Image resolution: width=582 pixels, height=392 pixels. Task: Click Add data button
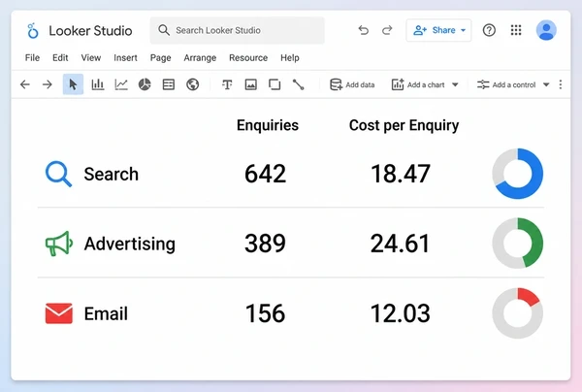(x=352, y=84)
